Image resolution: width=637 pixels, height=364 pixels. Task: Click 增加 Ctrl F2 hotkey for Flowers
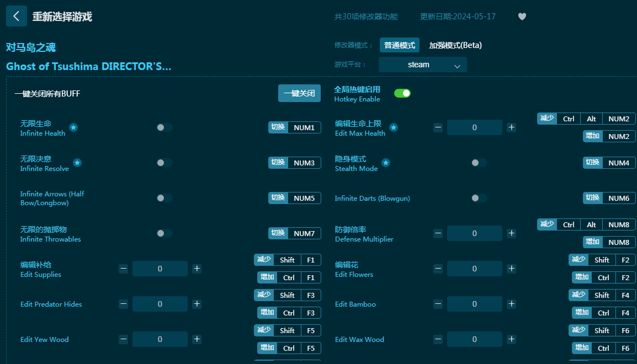(x=604, y=277)
